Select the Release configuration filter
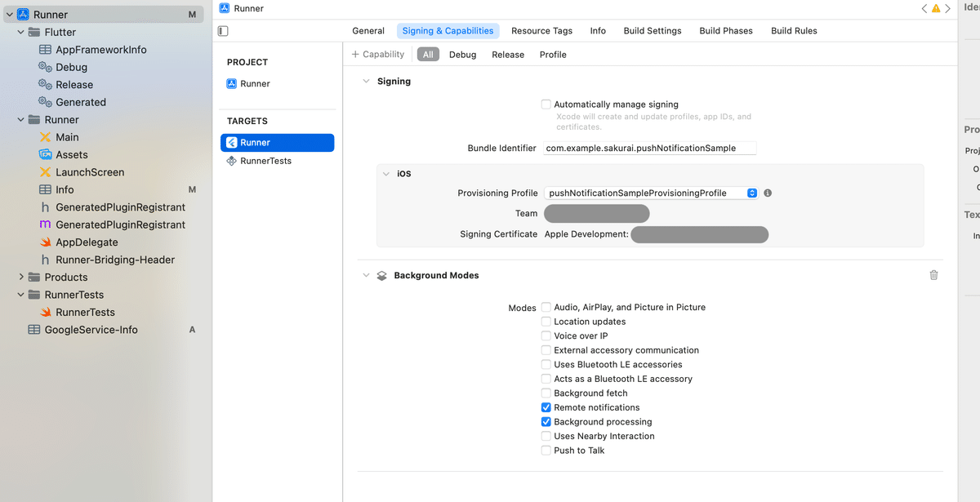 point(508,55)
